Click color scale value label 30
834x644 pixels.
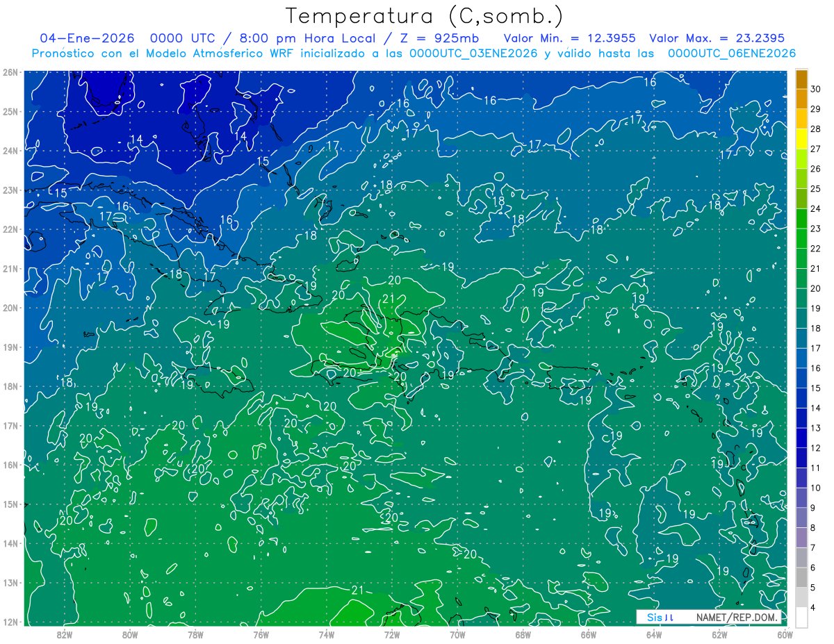[816, 89]
